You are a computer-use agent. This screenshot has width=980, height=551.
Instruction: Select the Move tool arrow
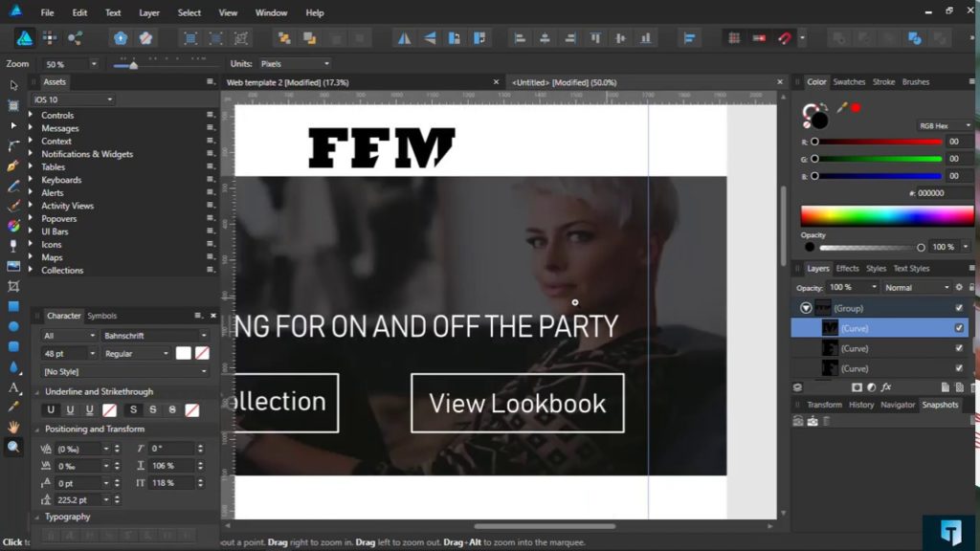(x=13, y=85)
